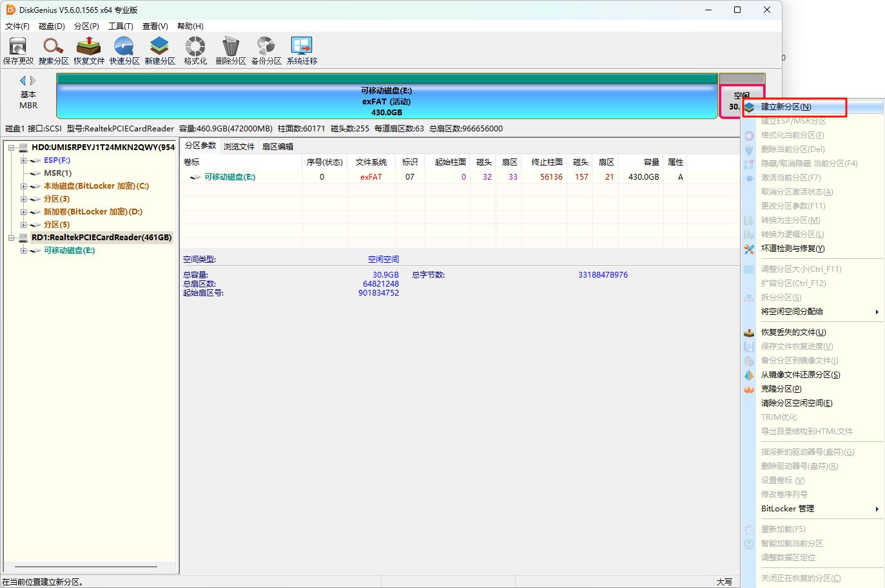Open the 工具(T) menu
885x588 pixels.
pyautogui.click(x=121, y=26)
